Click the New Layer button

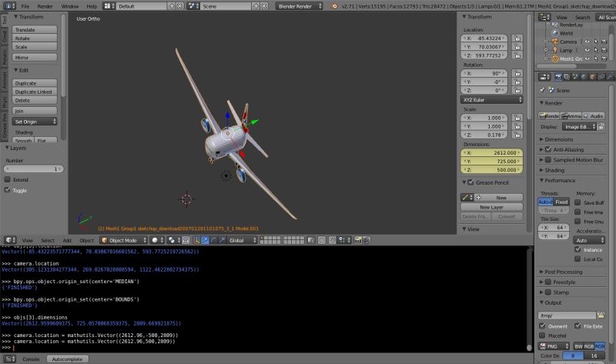coord(491,207)
